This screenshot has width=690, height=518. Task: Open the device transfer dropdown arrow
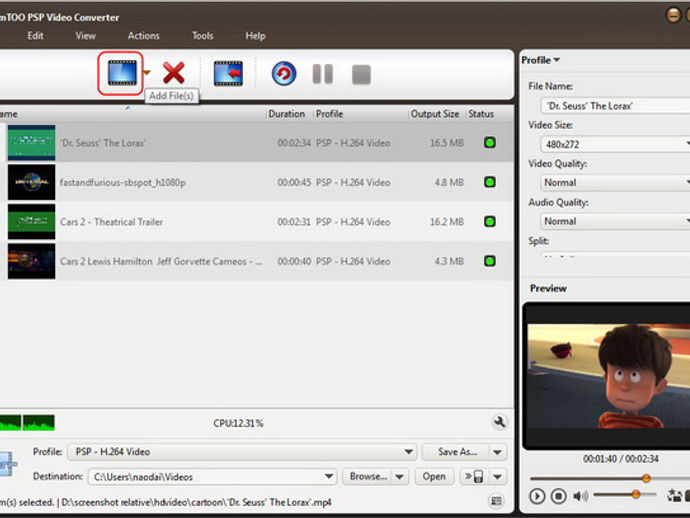click(498, 477)
